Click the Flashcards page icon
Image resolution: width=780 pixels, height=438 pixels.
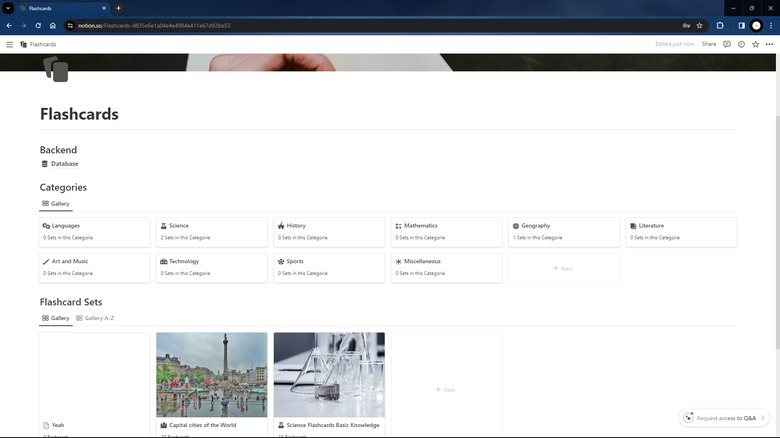tap(55, 69)
